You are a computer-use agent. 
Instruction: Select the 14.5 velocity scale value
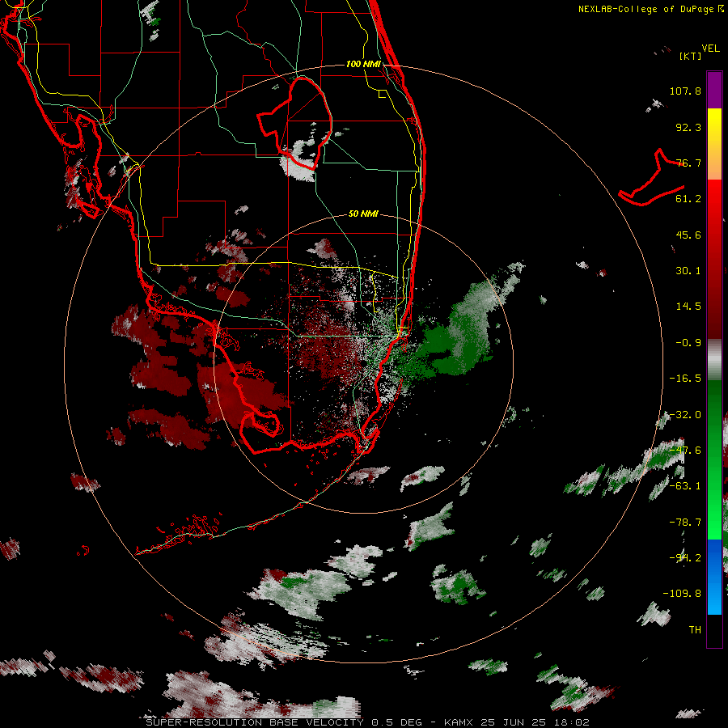pyautogui.click(x=688, y=307)
